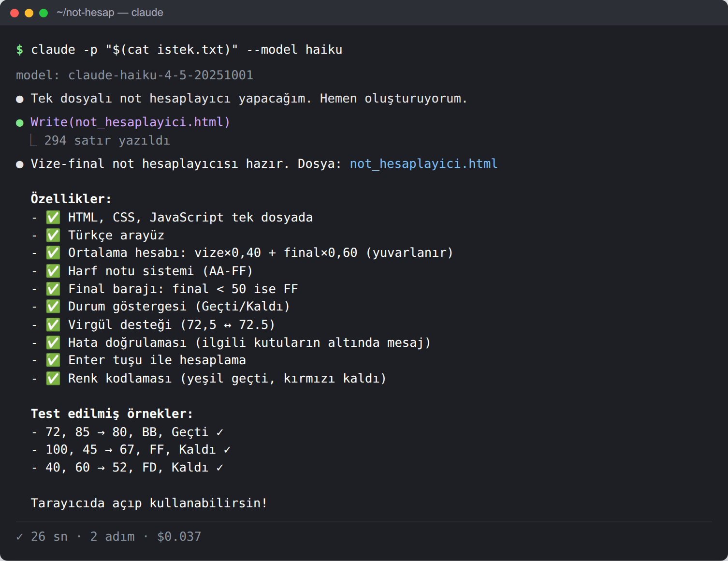Click the "model: claude-haiku-4-5-20251001" line
728x561 pixels.
coord(134,75)
